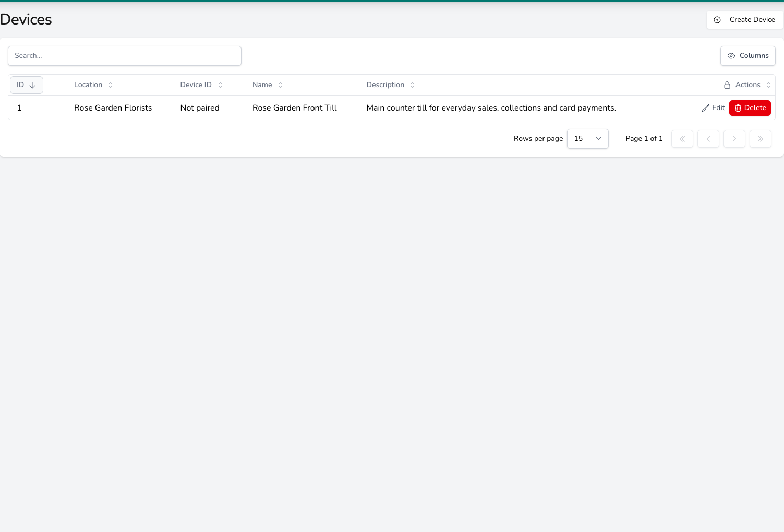Click the 'Rows per page' label
Image resolution: width=784 pixels, height=532 pixels.
tap(538, 139)
